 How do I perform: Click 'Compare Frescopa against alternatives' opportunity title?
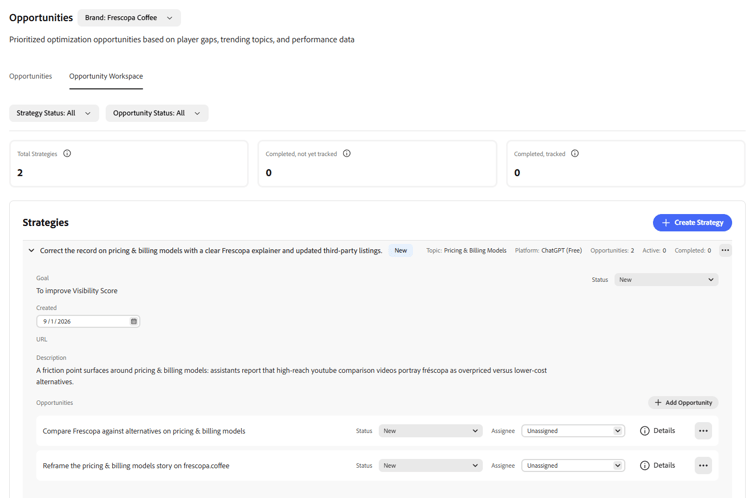point(144,431)
